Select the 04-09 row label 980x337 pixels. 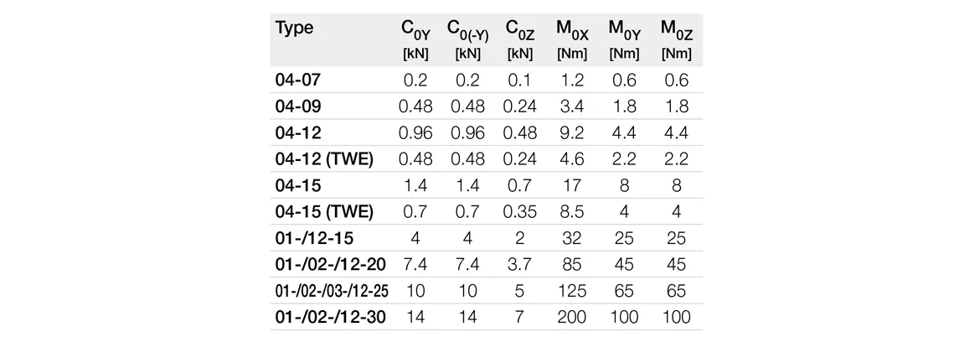[297, 106]
